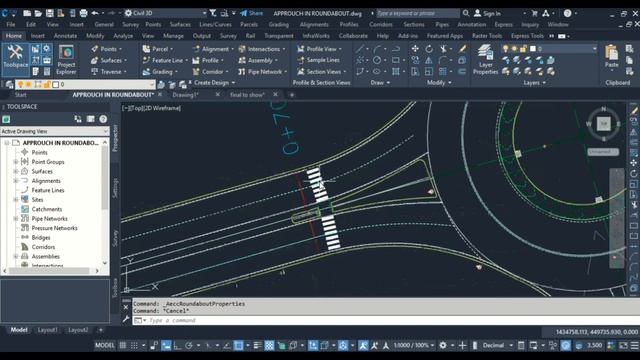
Task: Select Corridors in the Prospector tree
Action: (43, 247)
